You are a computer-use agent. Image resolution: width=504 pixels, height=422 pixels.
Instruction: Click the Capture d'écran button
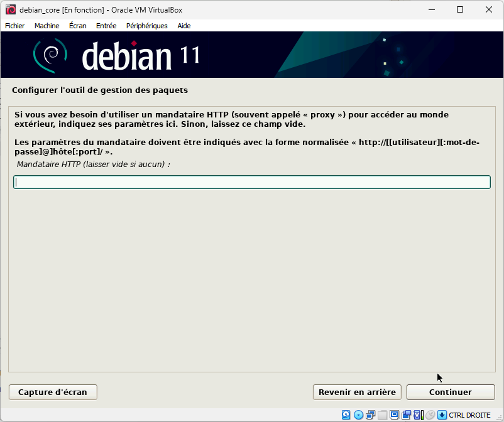pos(53,392)
